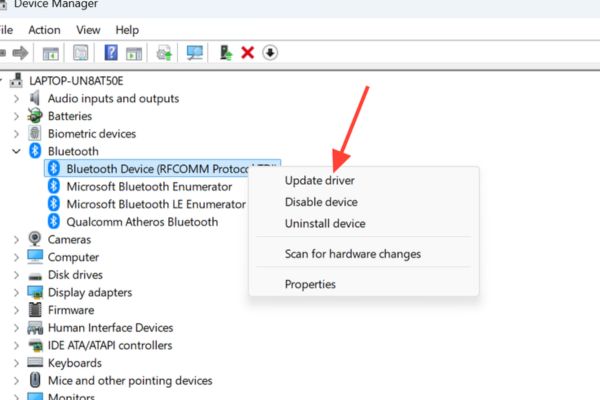Expand the Human Interface Devices node

(16, 328)
